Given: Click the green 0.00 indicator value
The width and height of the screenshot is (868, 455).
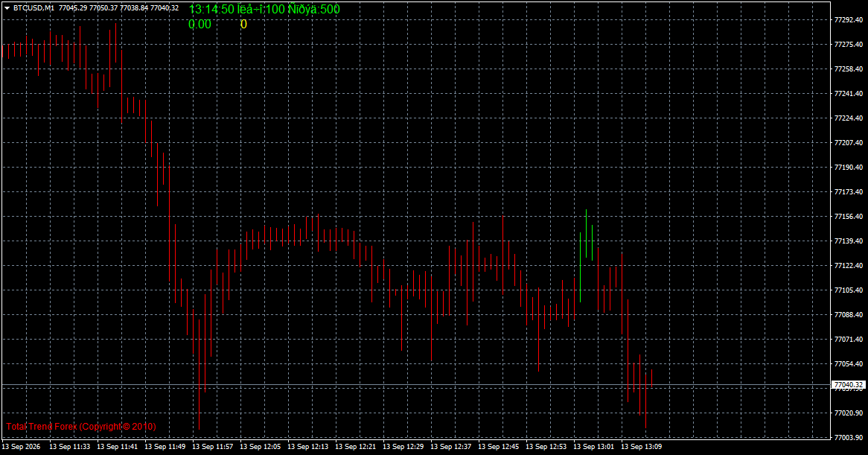Looking at the screenshot, I should [200, 25].
